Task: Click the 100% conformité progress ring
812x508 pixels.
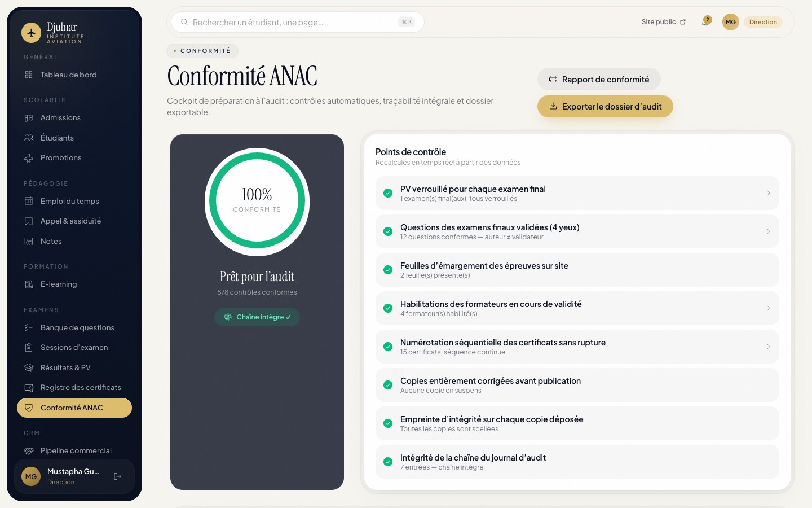Action: pyautogui.click(x=257, y=200)
